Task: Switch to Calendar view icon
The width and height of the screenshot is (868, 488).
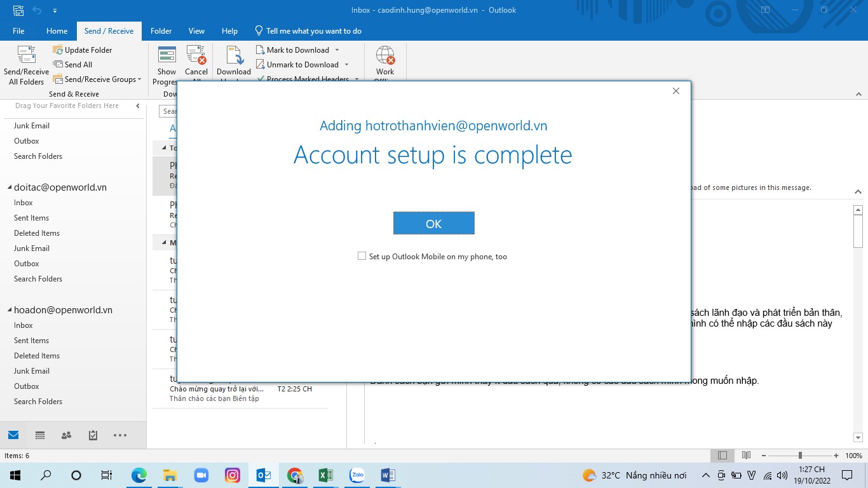Action: pos(40,435)
